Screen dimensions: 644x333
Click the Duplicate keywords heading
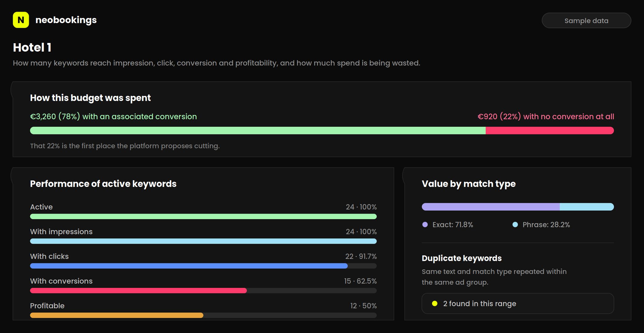462,258
